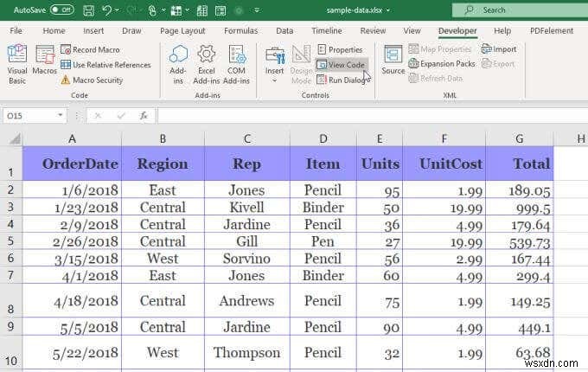Viewport: 588px width, 372px height.
Task: Select column A header
Action: (x=72, y=139)
